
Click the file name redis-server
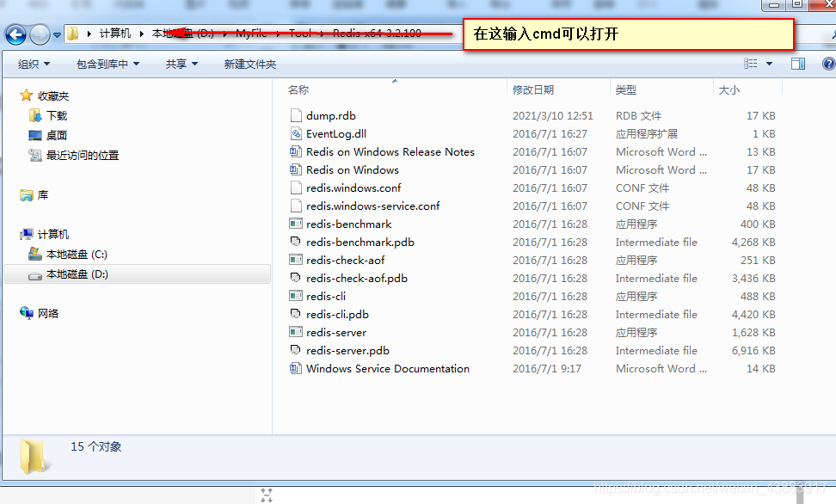tap(336, 332)
